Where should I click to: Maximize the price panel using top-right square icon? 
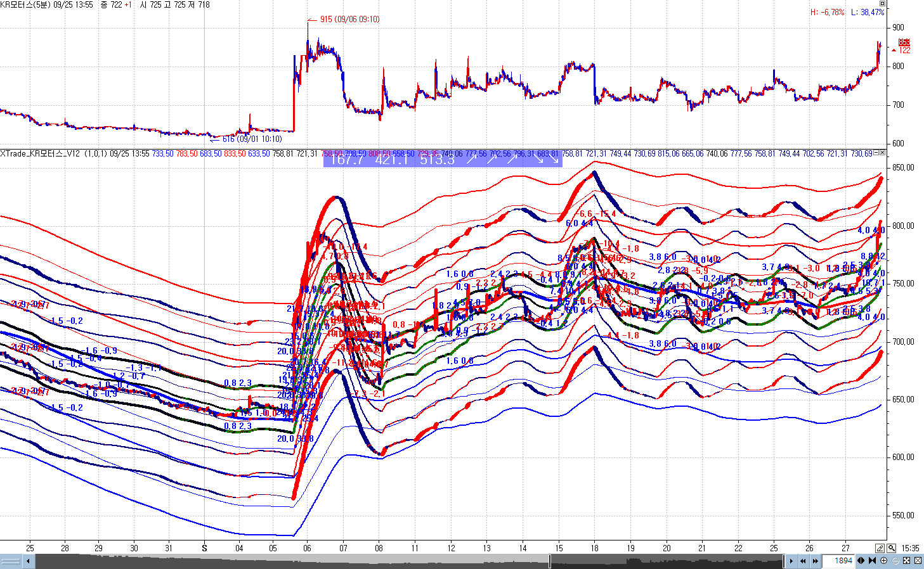tap(882, 4)
